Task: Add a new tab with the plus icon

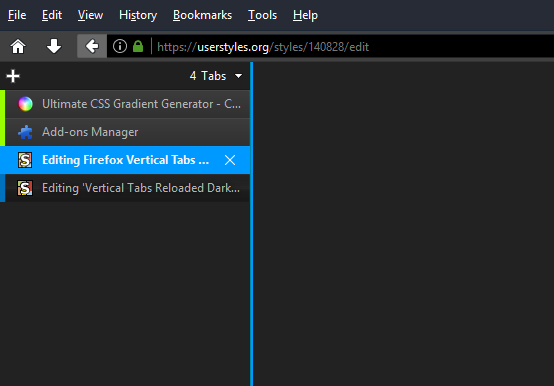Action: [13, 76]
